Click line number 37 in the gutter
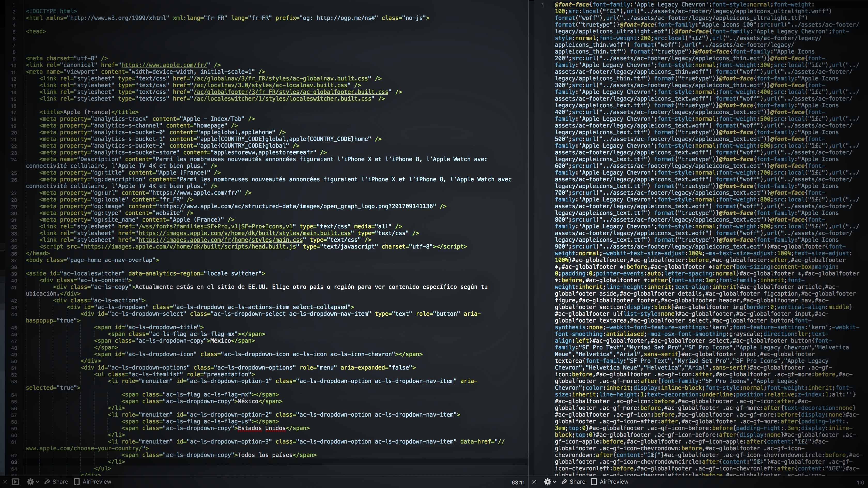868x488 pixels. click(x=14, y=260)
